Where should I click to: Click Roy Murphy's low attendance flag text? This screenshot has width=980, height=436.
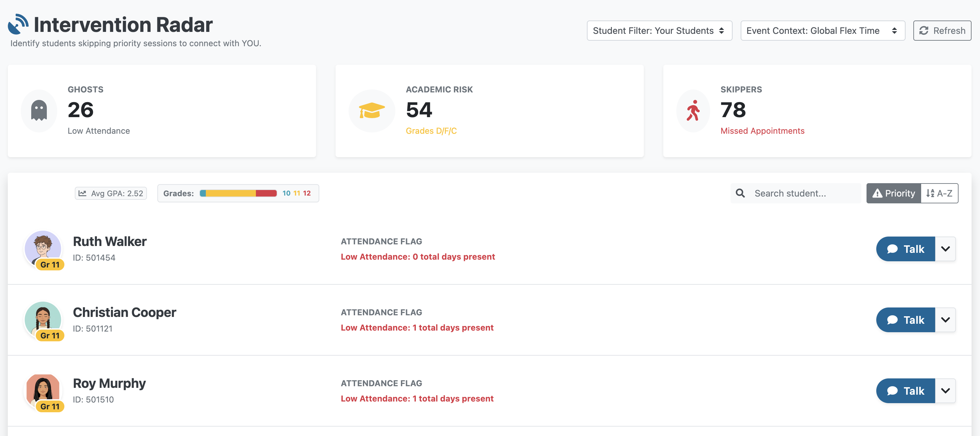click(417, 398)
